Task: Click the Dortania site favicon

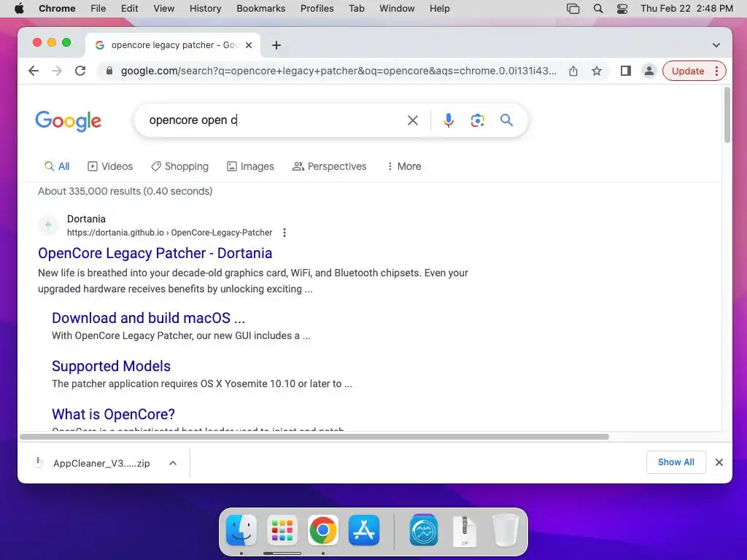Action: click(x=48, y=225)
